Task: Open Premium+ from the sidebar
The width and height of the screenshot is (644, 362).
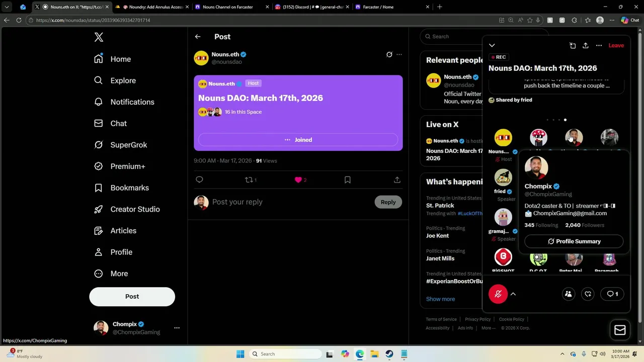Action: tap(119, 166)
